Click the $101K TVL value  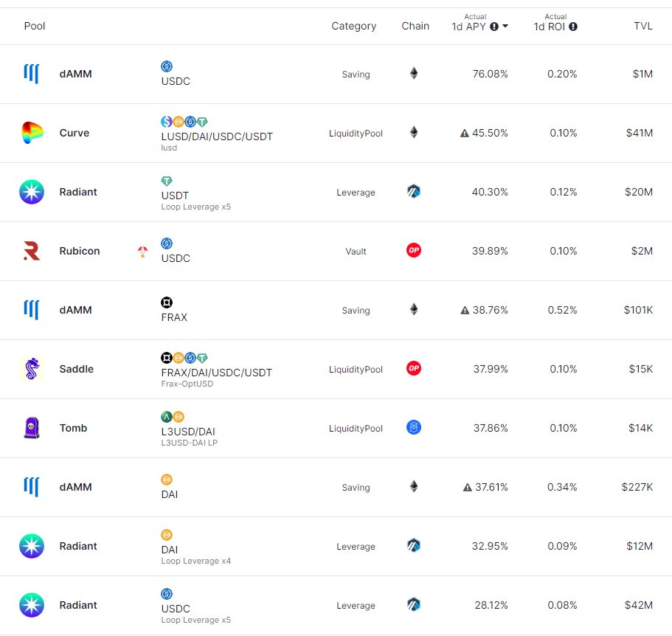pos(639,310)
